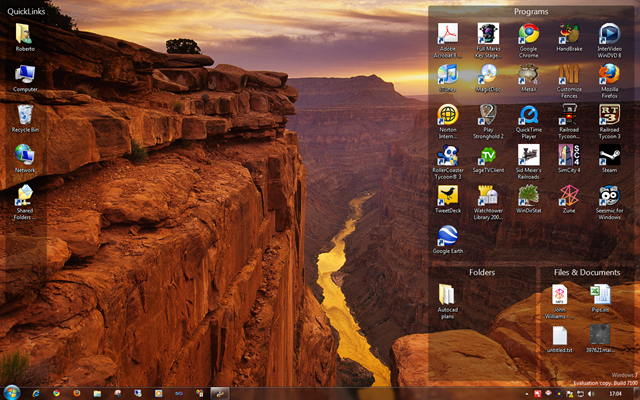Click the Steam shortcut icon

[x=609, y=155]
